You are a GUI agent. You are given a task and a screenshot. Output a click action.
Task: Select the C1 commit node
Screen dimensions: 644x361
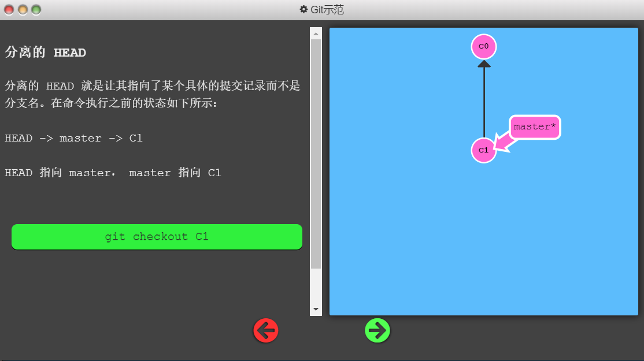484,150
